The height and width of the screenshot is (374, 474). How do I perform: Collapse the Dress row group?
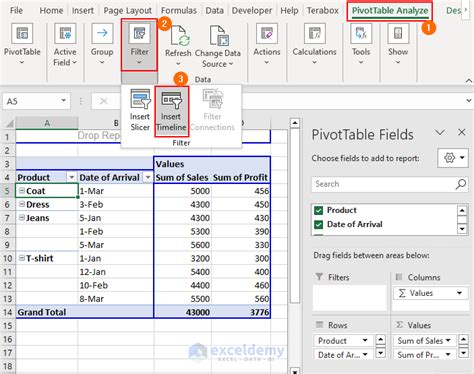tap(22, 204)
